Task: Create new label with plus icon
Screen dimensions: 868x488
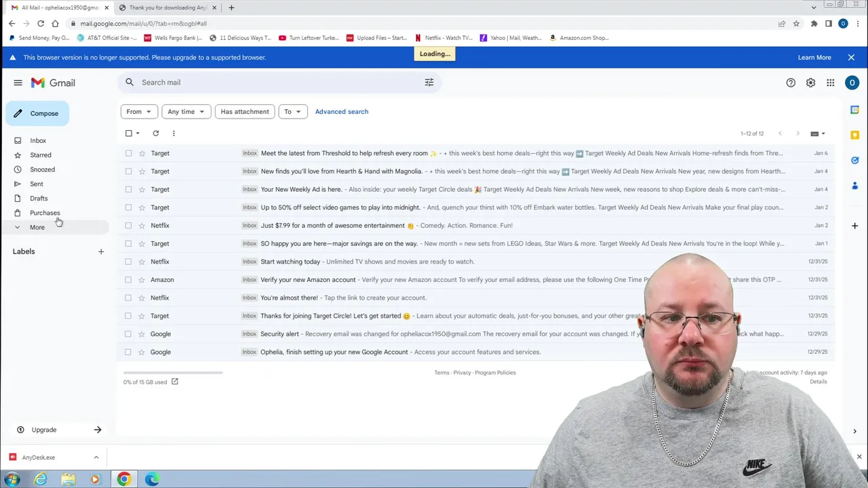Action: click(101, 251)
